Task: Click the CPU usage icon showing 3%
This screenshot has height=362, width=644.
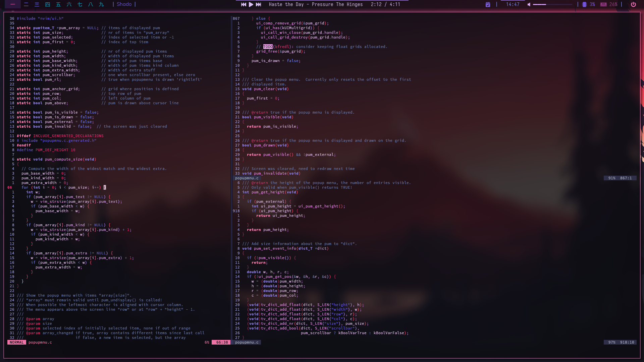Action: [x=584, y=4]
